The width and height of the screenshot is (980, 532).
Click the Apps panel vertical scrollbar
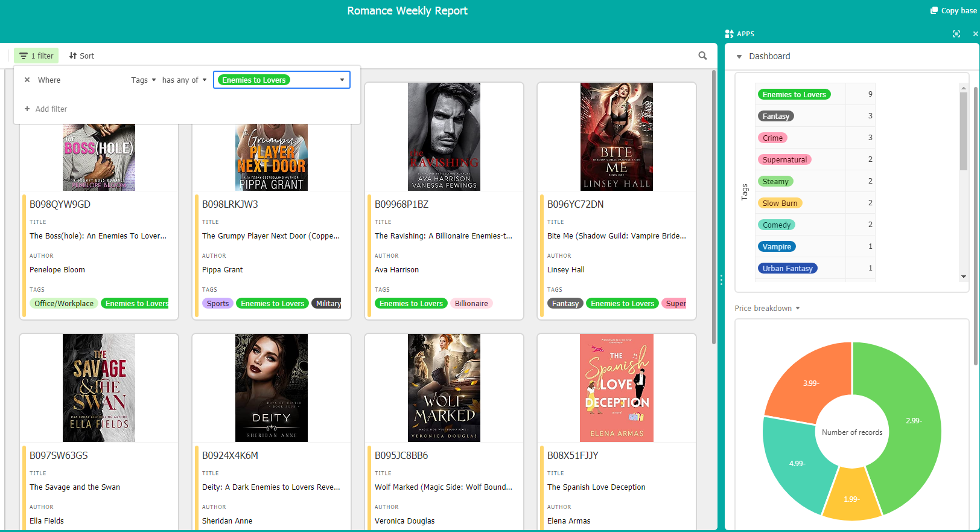coord(976,226)
